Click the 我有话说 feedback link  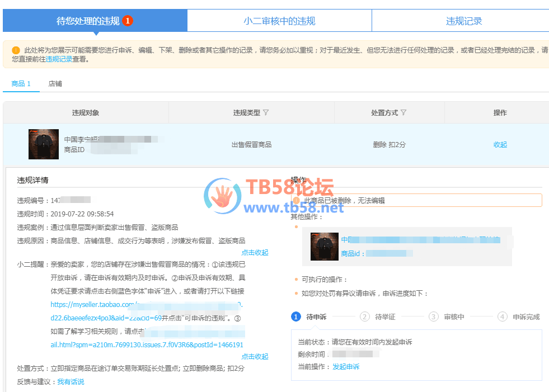pos(71,381)
